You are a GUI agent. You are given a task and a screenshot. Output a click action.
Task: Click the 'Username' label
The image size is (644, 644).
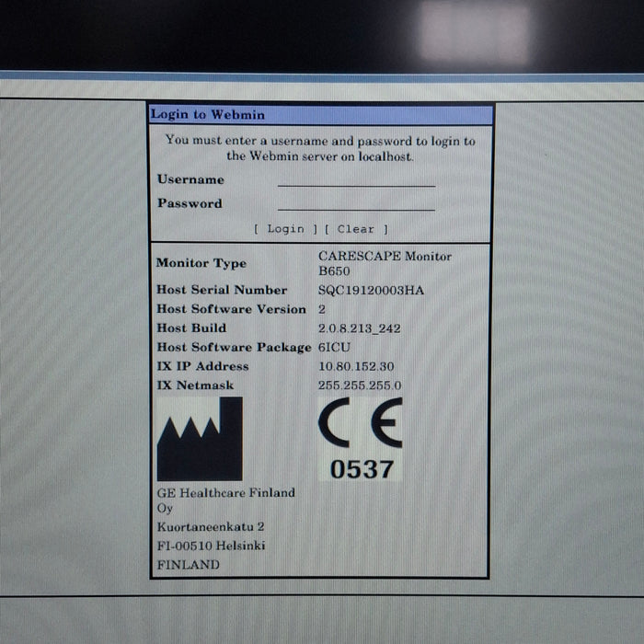pyautogui.click(x=190, y=179)
